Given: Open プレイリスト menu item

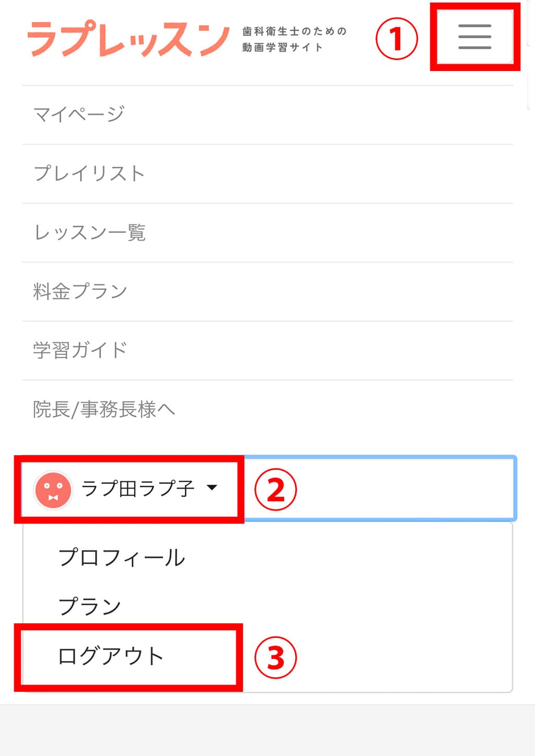Looking at the screenshot, I should point(89,173).
